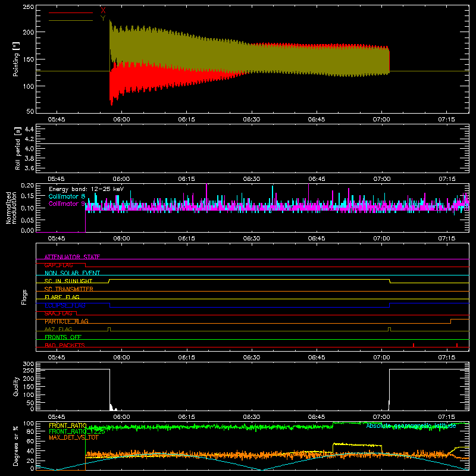Viewport: 476px width, 476px height.
Task: Click the last BAD_PACKETS spike near 07:15
Action: [x=457, y=345]
